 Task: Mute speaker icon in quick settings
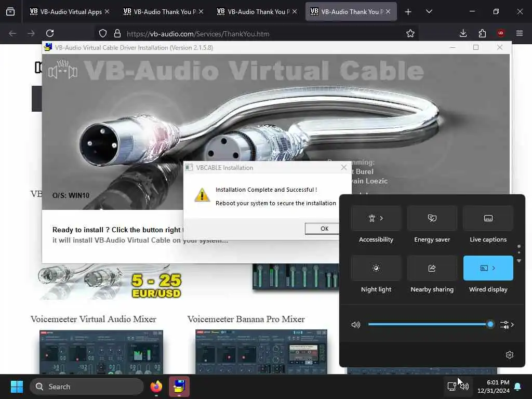coord(355,325)
